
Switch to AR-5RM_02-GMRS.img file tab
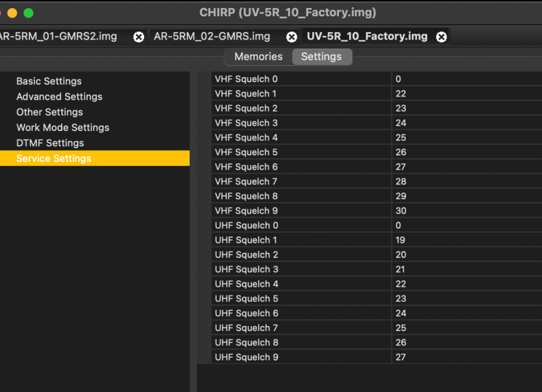point(212,37)
